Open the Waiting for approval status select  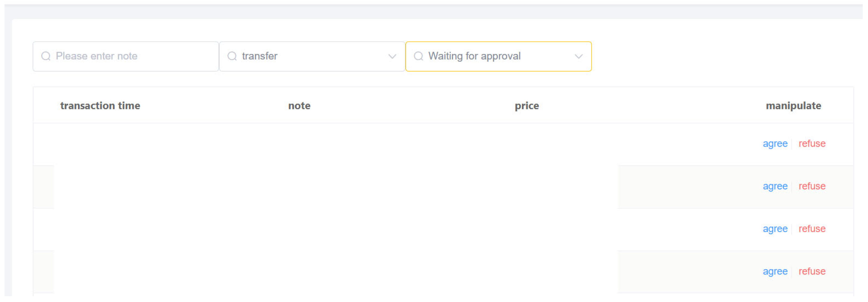(x=498, y=57)
